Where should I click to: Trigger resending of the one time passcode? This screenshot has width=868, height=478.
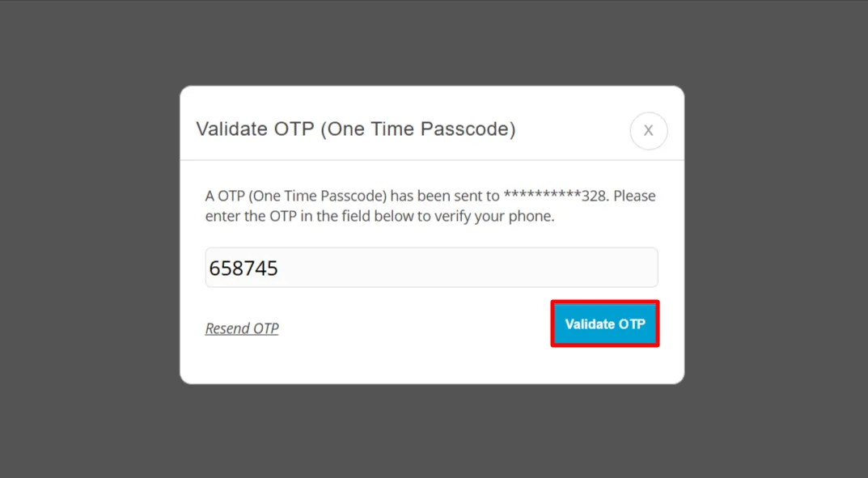pos(241,328)
